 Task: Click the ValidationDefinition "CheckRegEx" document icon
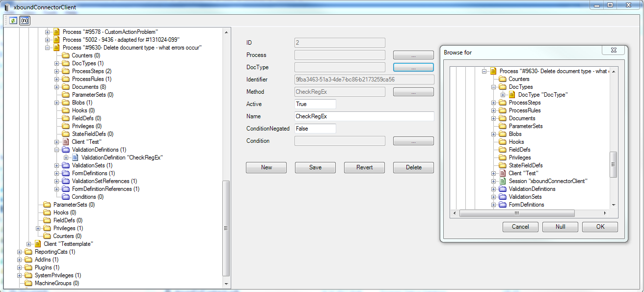[x=75, y=158]
